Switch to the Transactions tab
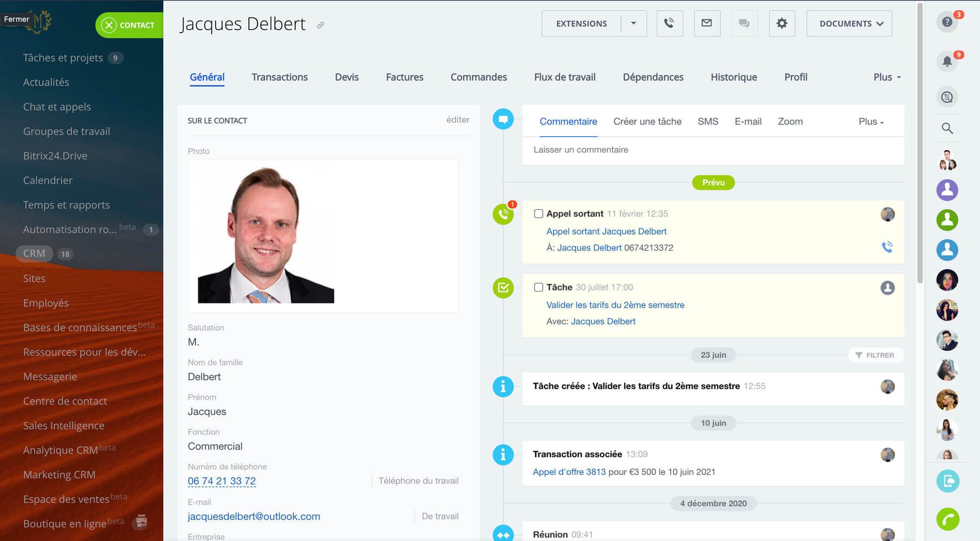The height and width of the screenshot is (541, 980). tap(279, 77)
